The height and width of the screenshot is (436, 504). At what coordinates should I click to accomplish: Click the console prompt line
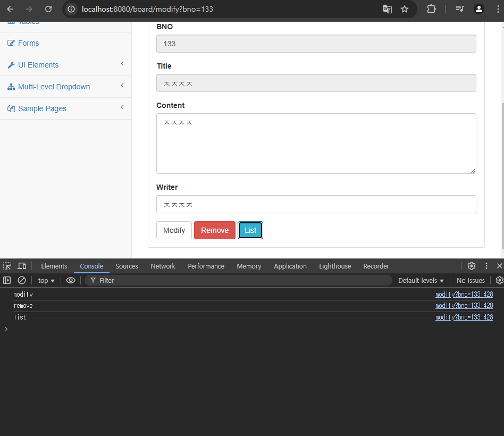(252, 329)
